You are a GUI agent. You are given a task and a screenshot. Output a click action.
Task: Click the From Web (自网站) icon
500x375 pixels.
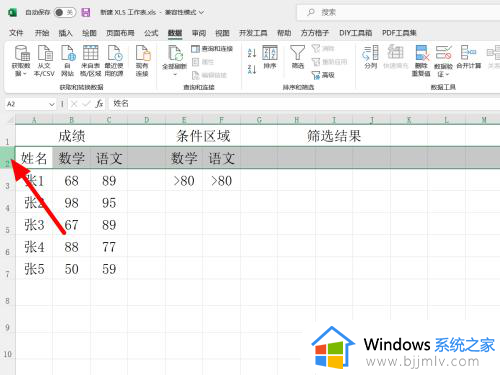[68, 53]
